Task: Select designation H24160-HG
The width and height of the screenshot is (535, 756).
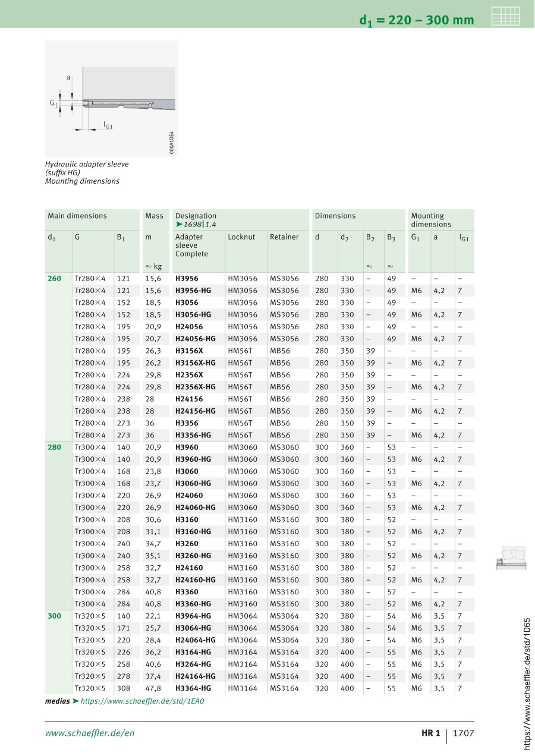Action: coord(196,580)
